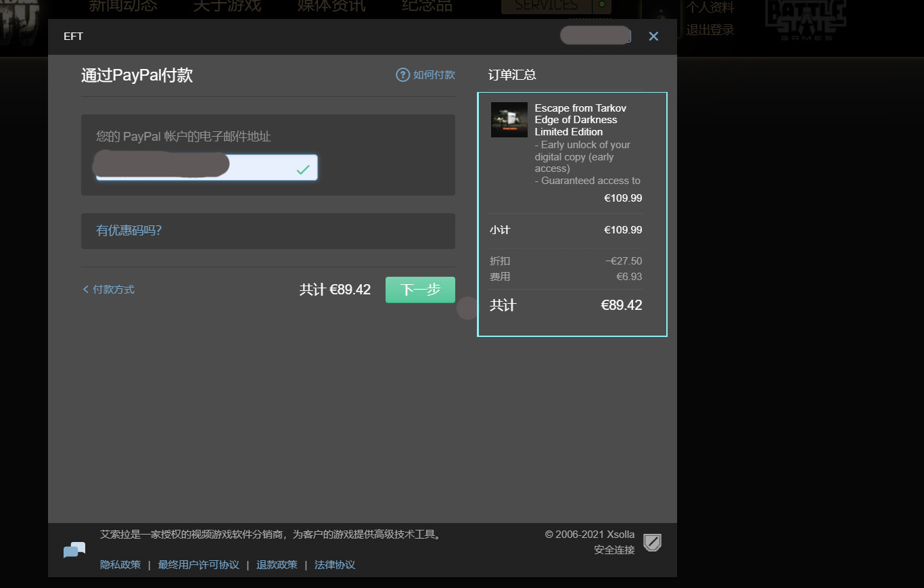Go back to 付款方式 payment methods
924x588 pixels.
click(108, 290)
